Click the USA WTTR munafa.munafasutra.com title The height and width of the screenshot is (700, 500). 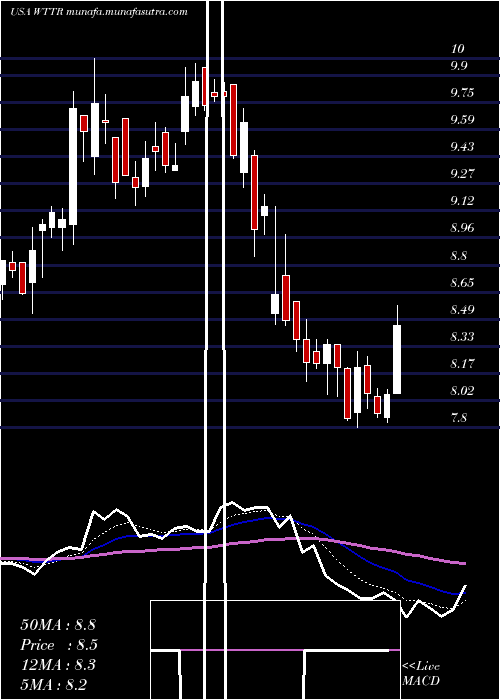pos(99,12)
